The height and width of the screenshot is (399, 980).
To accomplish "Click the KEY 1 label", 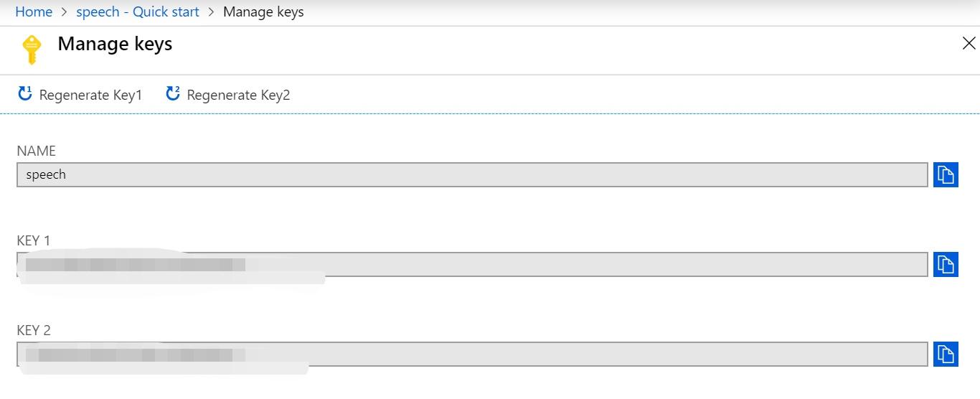I will (34, 240).
